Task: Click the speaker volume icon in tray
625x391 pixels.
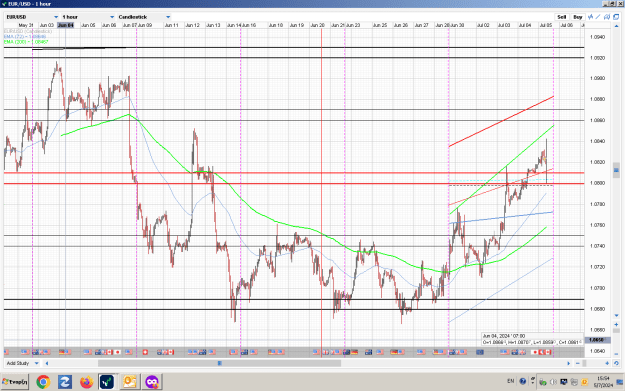Action: tap(554, 382)
